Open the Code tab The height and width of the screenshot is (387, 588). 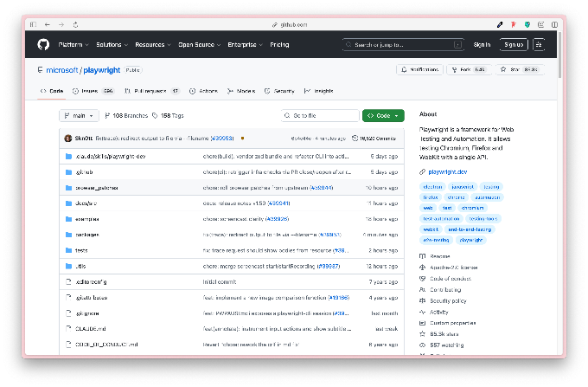tap(52, 91)
